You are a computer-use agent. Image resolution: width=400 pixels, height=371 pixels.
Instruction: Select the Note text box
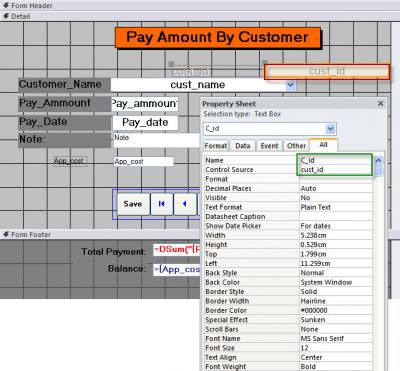tap(157, 140)
